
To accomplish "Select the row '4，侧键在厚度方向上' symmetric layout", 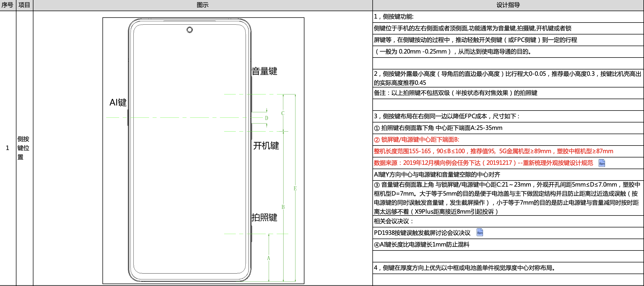I will [508, 268].
